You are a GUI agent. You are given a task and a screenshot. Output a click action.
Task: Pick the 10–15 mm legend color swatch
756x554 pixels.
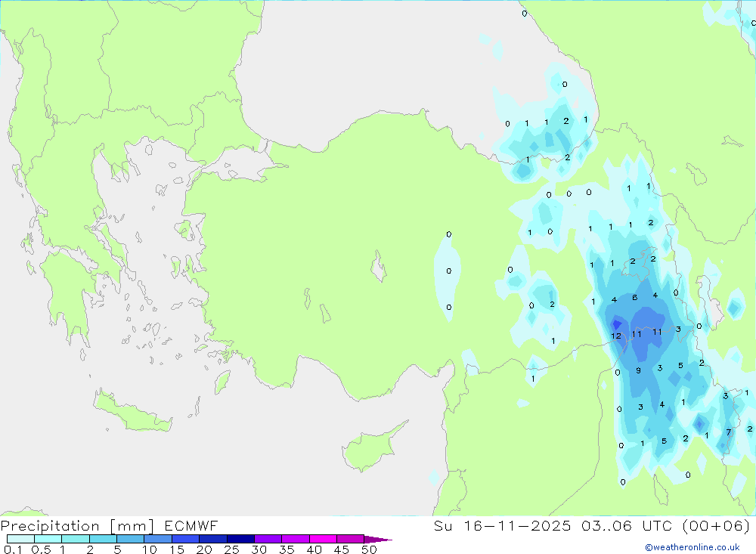158,539
